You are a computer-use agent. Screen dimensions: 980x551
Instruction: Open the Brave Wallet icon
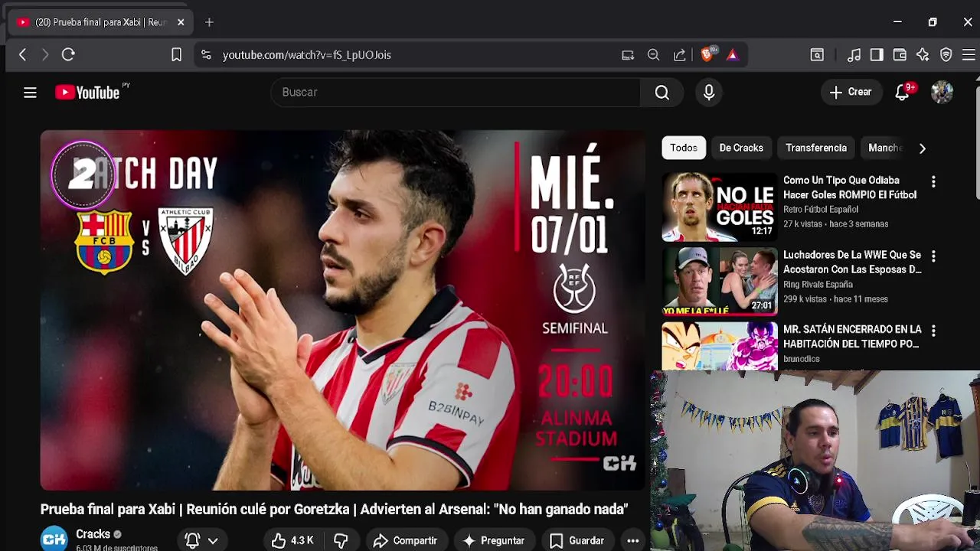[900, 55]
